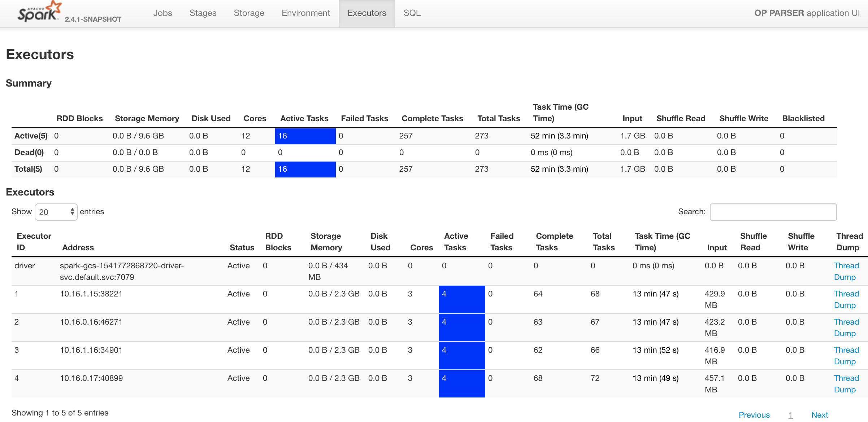Click Showing 1 to 5 of 5 entries
The image size is (868, 422).
[60, 413]
